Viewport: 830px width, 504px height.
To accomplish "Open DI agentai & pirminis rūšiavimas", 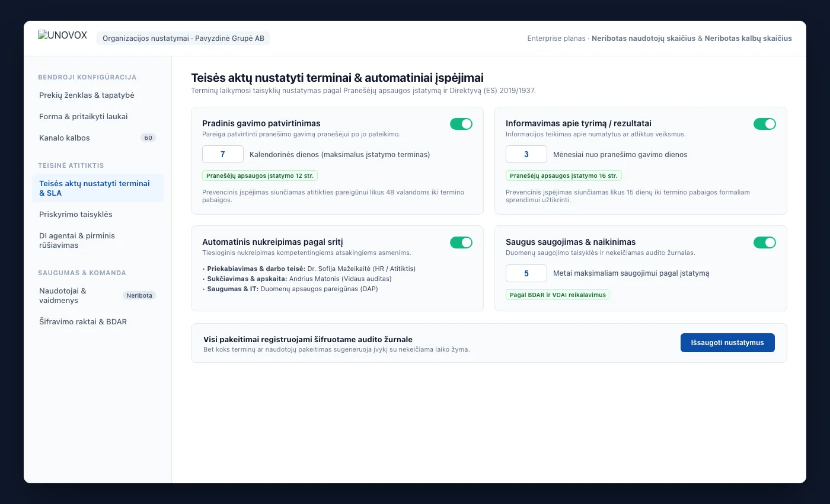I will coord(98,240).
